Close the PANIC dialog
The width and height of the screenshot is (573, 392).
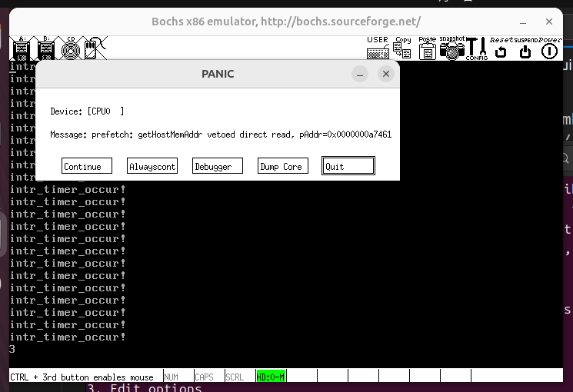tap(386, 74)
